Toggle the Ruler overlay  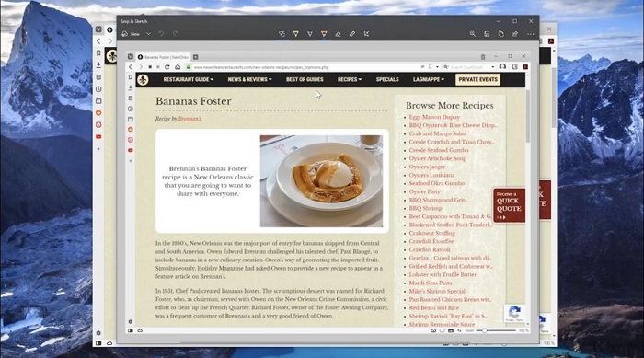tap(352, 34)
